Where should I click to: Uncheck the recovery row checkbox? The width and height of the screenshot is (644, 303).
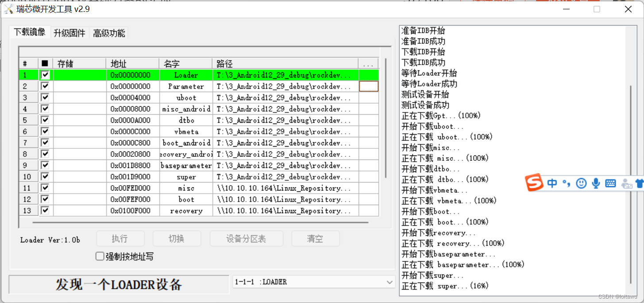point(45,210)
